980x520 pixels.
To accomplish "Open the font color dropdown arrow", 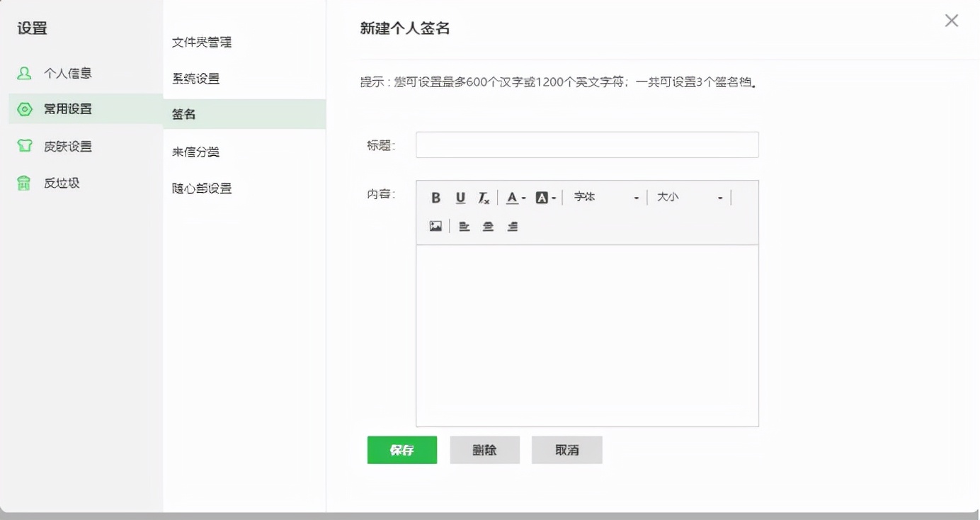I will (x=524, y=198).
